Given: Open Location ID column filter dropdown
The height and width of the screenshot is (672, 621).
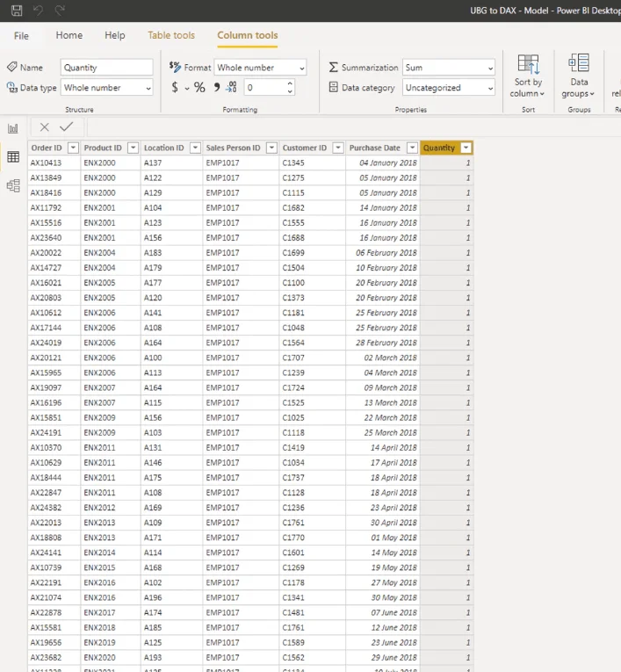Looking at the screenshot, I should coord(195,148).
